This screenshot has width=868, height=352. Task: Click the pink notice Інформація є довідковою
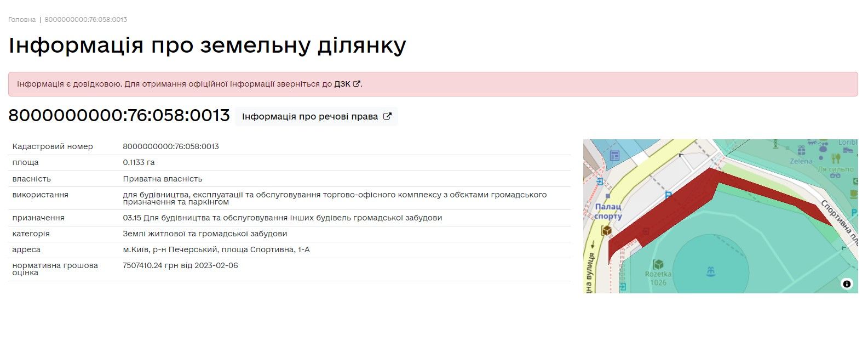pos(433,84)
